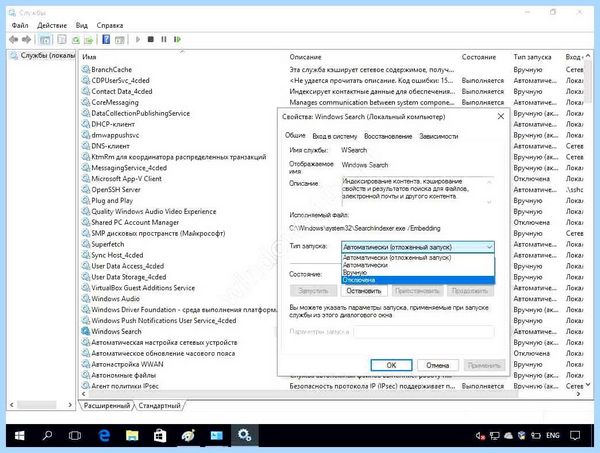Screen dimensions: 600x453
Task: Switch to the Зависимости tab
Action: pos(439,136)
